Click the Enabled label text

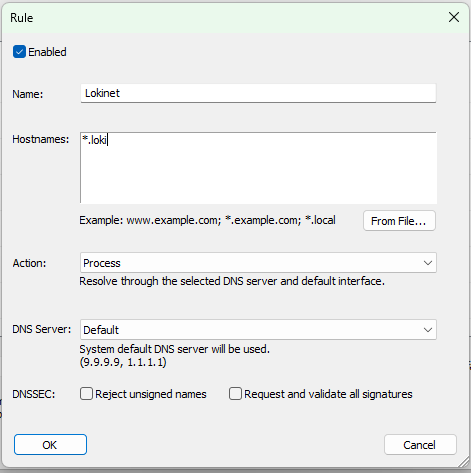[47, 52]
